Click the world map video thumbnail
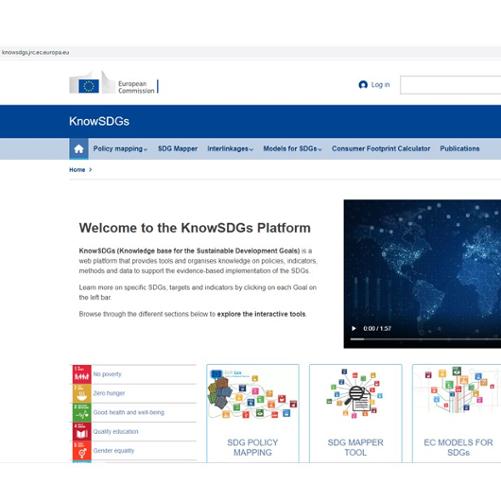 click(x=422, y=274)
